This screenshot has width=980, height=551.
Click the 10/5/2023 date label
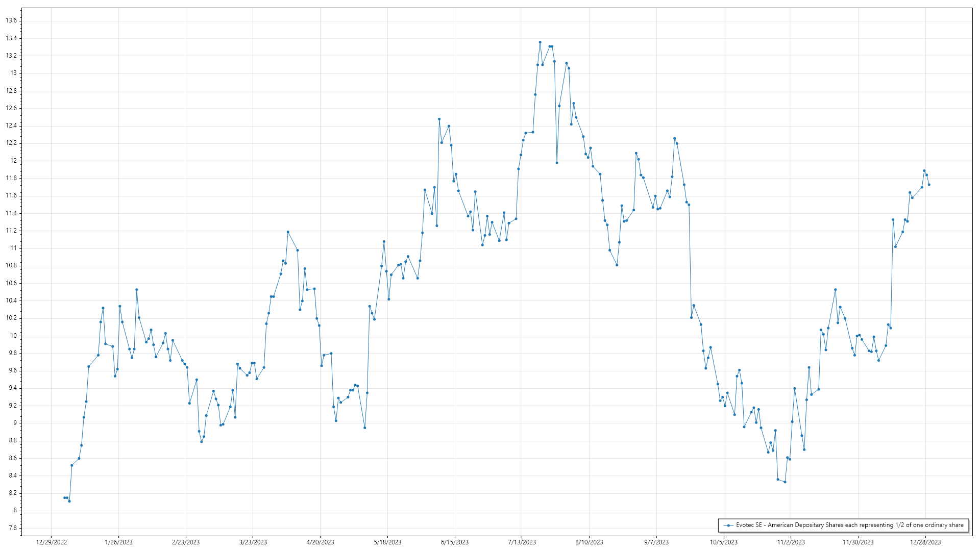coord(723,542)
